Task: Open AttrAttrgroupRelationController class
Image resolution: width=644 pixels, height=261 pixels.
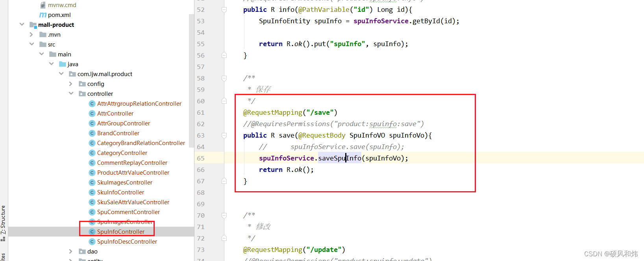Action: (139, 103)
